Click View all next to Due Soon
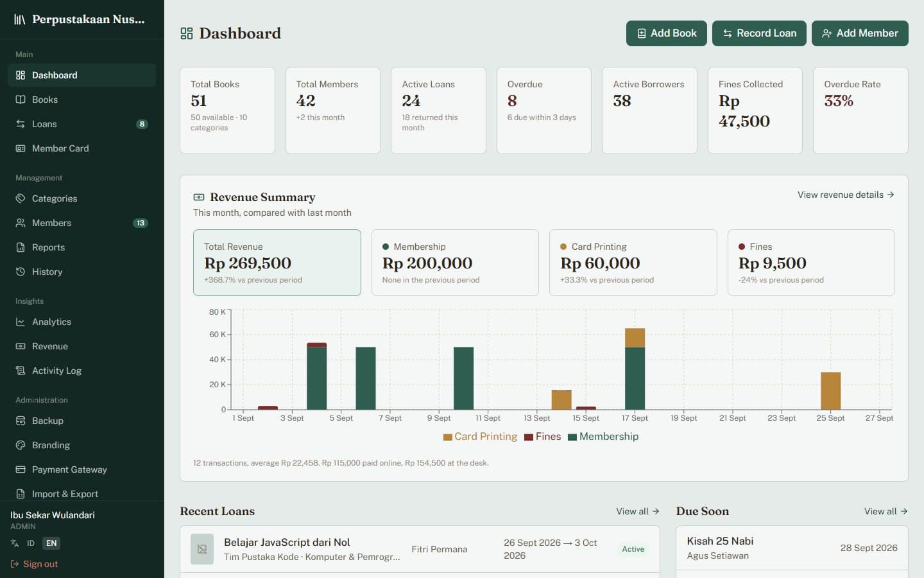Image resolution: width=924 pixels, height=578 pixels. pos(886,511)
